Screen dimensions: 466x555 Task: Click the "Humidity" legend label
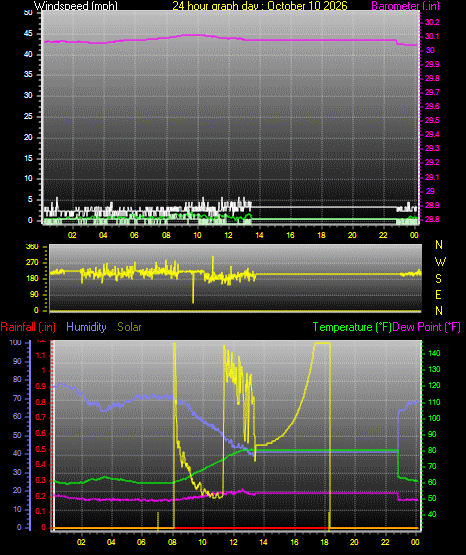86,327
